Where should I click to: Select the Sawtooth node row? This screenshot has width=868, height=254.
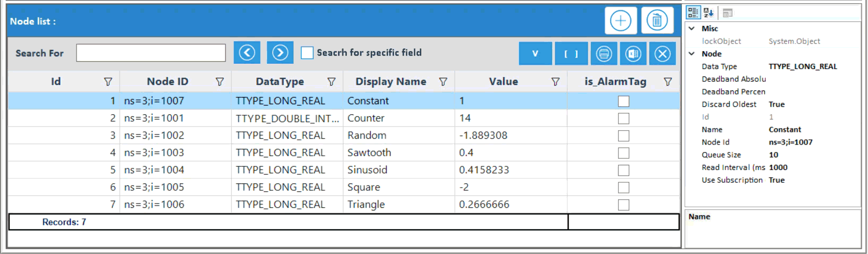click(x=369, y=153)
